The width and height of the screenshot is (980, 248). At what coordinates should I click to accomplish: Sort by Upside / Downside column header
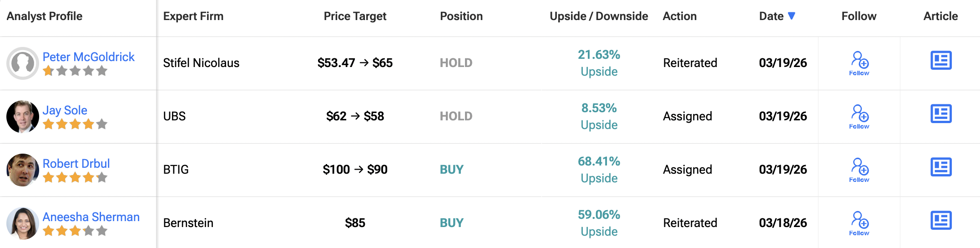pyautogui.click(x=599, y=16)
